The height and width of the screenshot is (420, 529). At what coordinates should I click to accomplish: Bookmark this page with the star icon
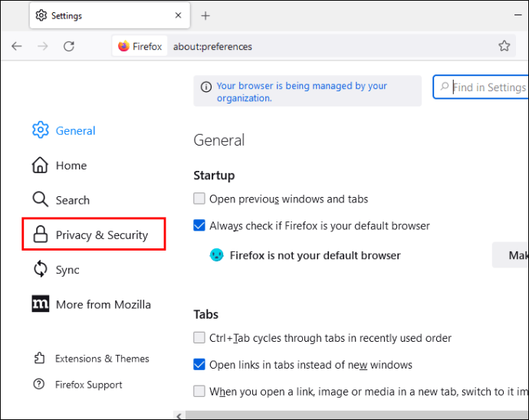tap(504, 46)
